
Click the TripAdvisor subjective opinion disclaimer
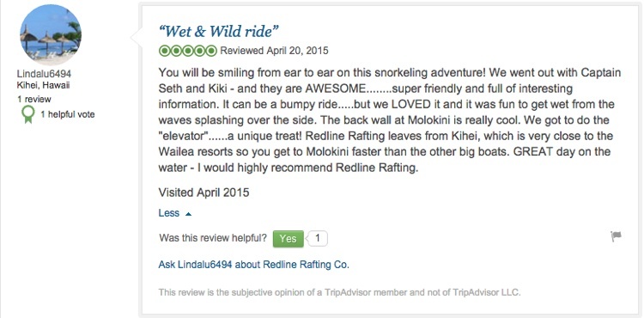point(340,292)
